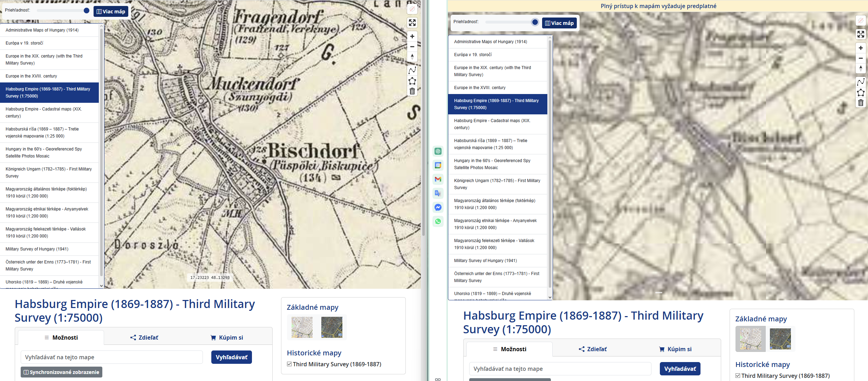Open ChatGPT from the browser sidebar
Image resolution: width=868 pixels, height=381 pixels.
point(438,151)
